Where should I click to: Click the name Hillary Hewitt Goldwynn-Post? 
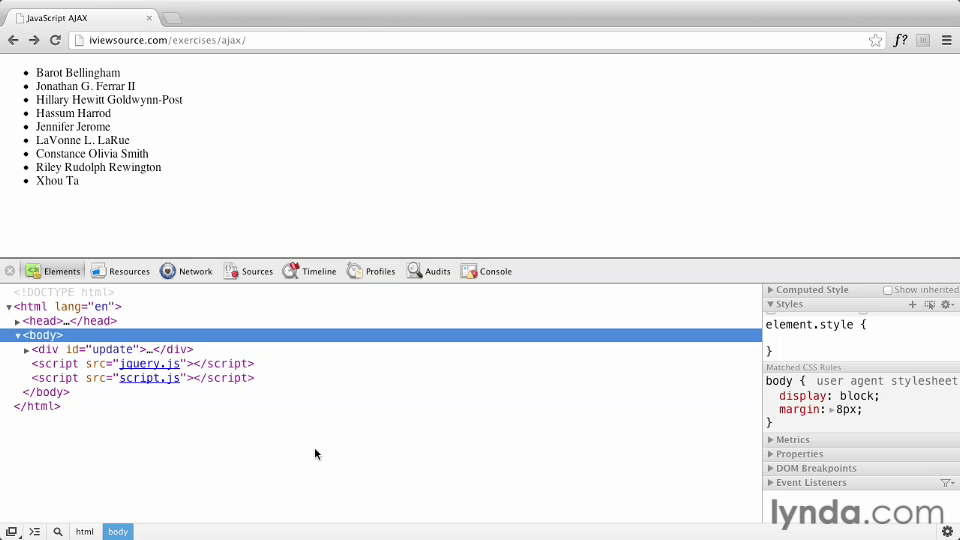[109, 100]
